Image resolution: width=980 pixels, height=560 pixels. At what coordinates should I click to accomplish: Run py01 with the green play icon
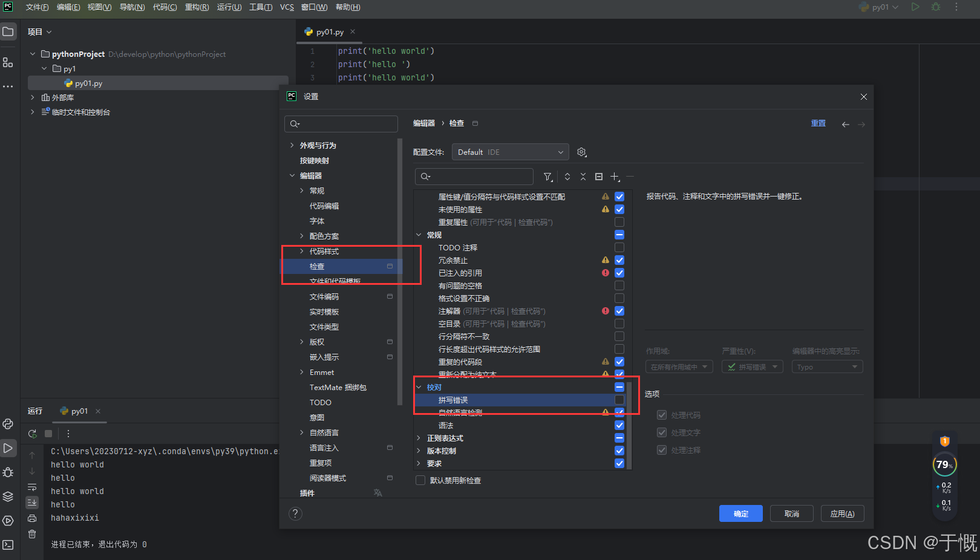tap(915, 7)
